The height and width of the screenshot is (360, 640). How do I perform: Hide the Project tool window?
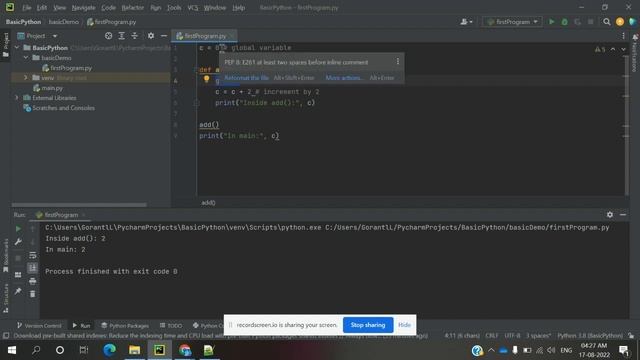164,36
